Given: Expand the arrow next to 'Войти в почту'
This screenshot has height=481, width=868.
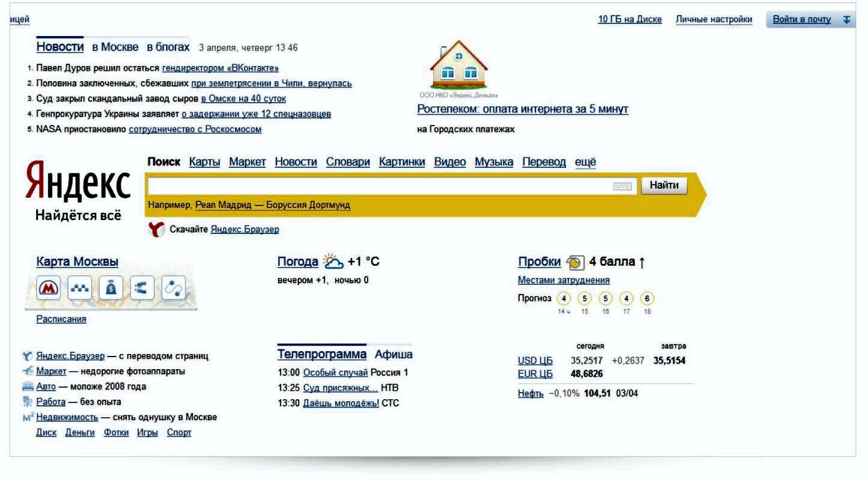Looking at the screenshot, I should tap(846, 20).
